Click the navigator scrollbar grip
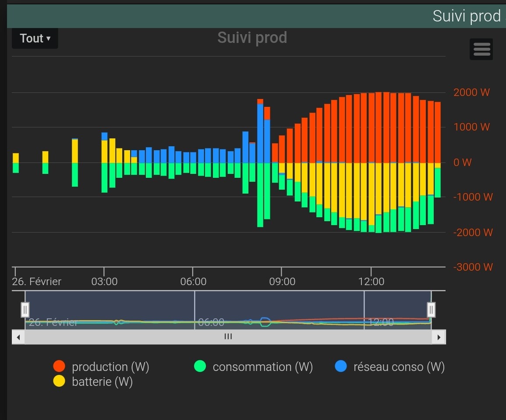The height and width of the screenshot is (420, 506). click(228, 337)
